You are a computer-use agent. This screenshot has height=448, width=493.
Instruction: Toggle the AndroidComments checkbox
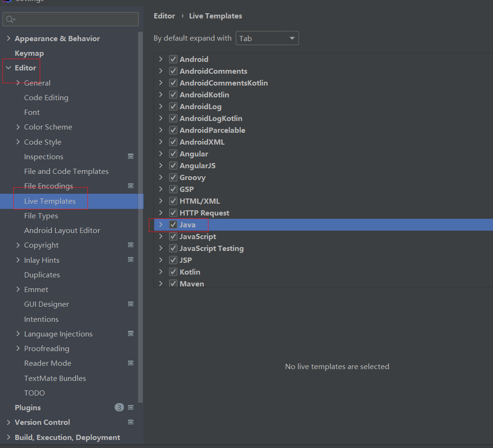point(173,71)
